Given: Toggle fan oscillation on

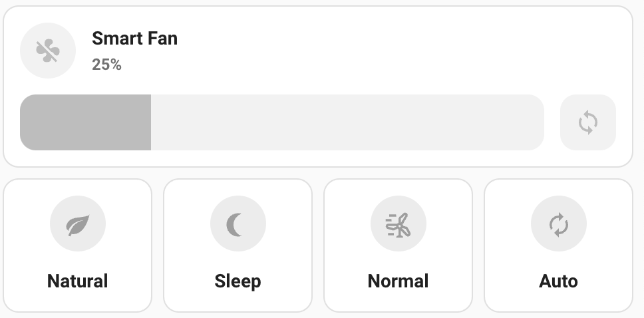Looking at the screenshot, I should (x=587, y=122).
